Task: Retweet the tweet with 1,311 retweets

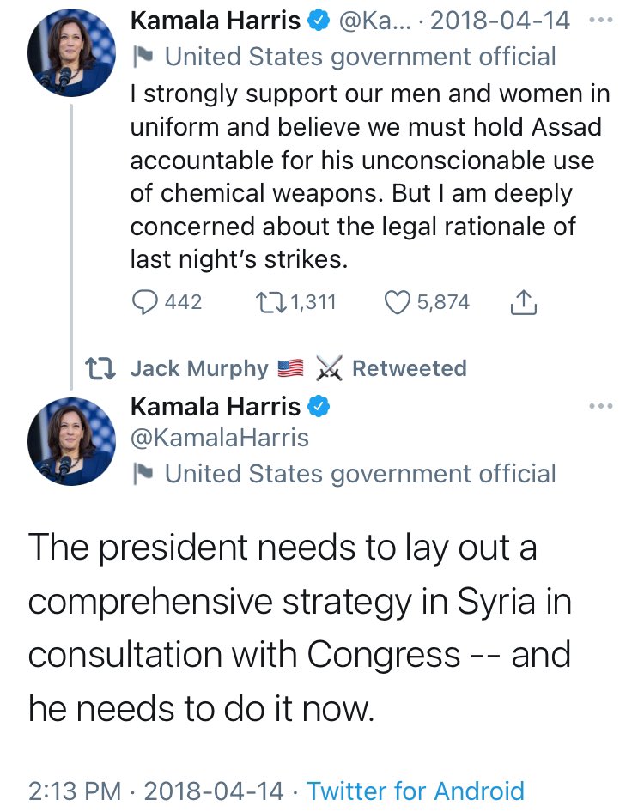Action: [269, 302]
